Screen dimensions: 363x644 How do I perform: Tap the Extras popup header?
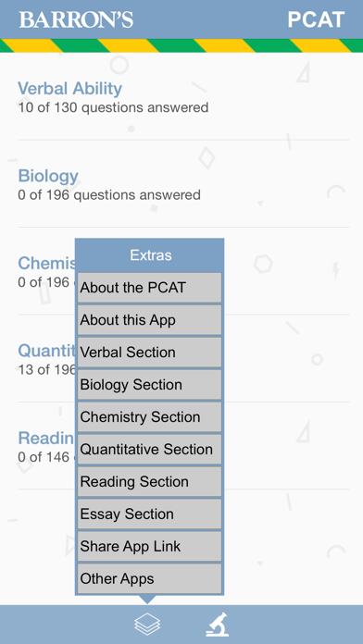click(150, 255)
